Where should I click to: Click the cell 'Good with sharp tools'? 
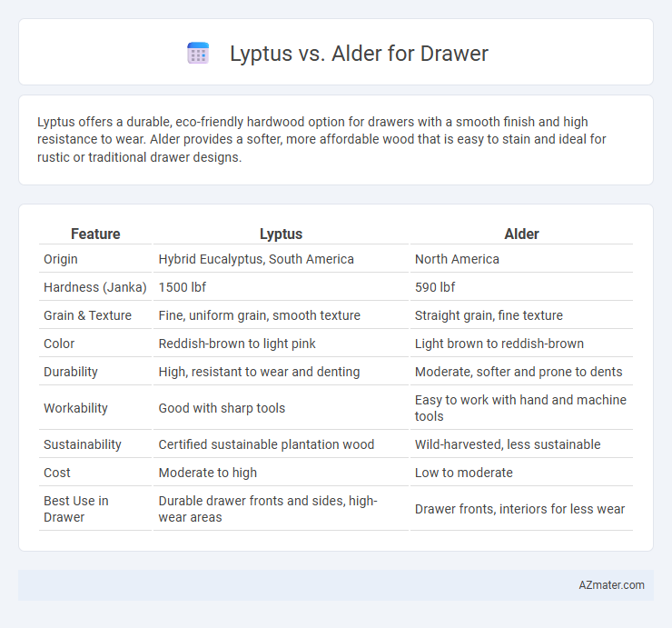222,408
